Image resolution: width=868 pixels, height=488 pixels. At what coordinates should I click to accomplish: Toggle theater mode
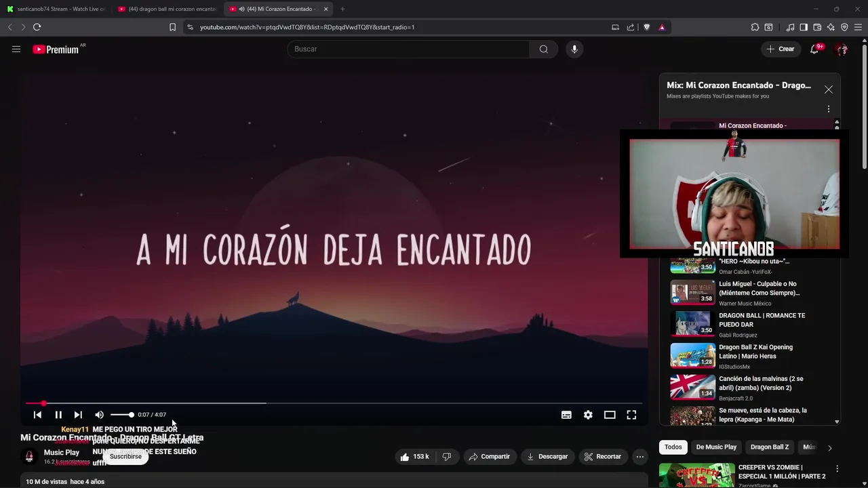coord(610,415)
